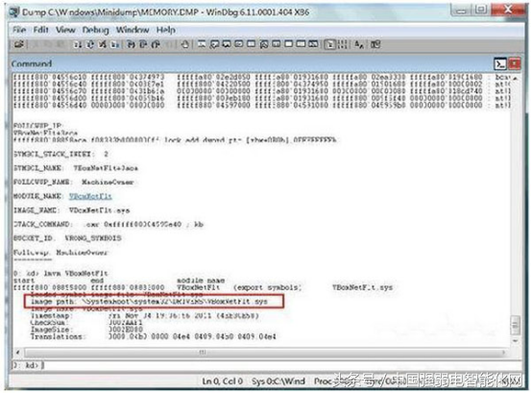Click the Step Into toolbar icon
532x393 pixels.
coord(131,44)
